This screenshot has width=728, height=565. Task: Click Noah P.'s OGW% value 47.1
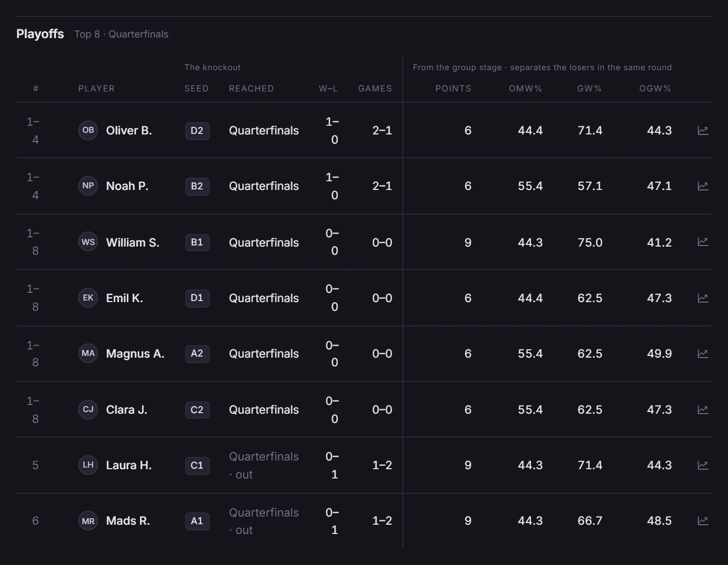coord(659,186)
